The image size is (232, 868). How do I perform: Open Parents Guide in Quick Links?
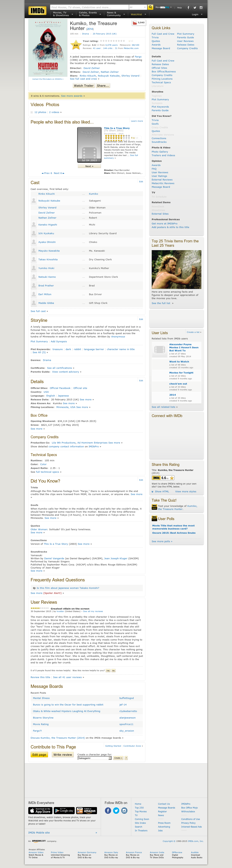186,37
